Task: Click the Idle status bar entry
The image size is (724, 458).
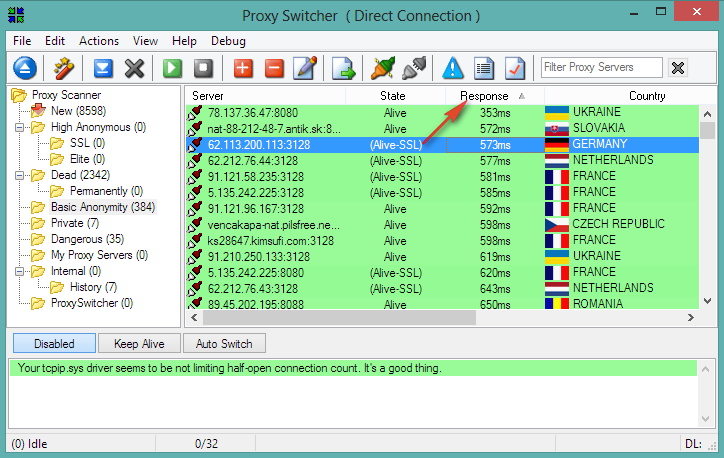Action: [x=29, y=444]
